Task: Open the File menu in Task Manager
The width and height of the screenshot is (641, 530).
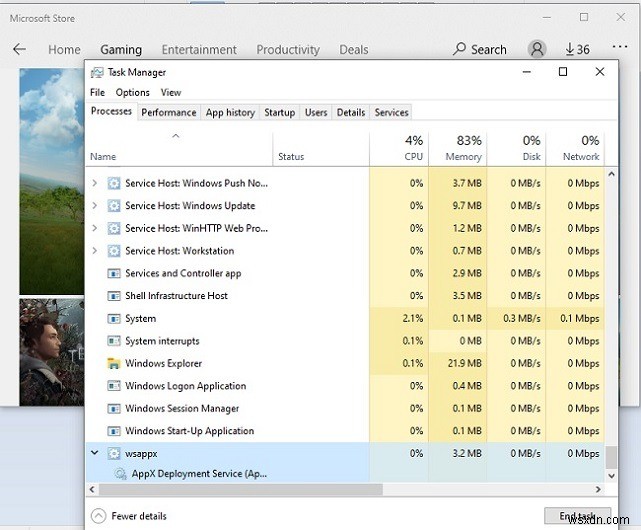Action: pos(97,92)
